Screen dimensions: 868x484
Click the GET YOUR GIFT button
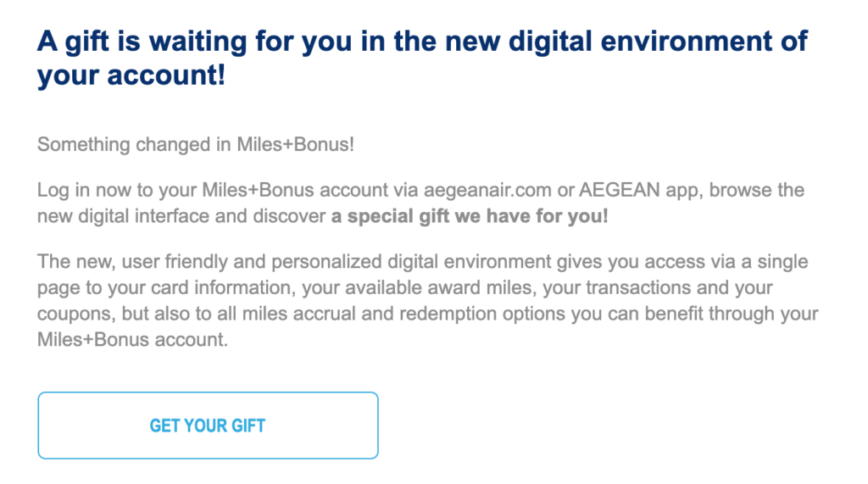(x=209, y=426)
